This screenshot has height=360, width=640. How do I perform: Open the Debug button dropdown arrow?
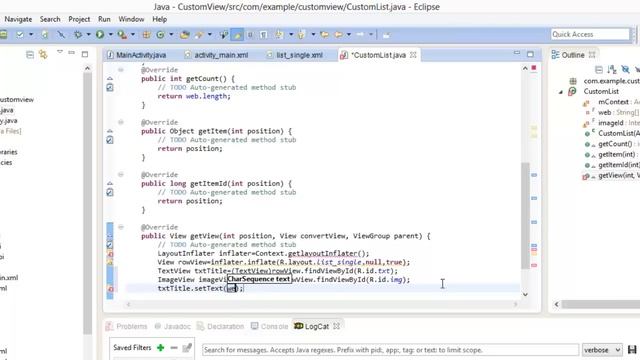[x=88, y=35]
